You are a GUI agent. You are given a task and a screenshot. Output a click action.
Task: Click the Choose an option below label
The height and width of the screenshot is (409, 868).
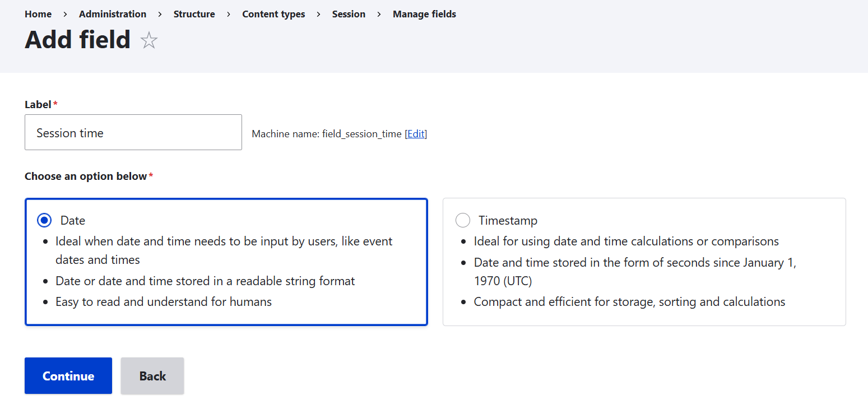86,175
